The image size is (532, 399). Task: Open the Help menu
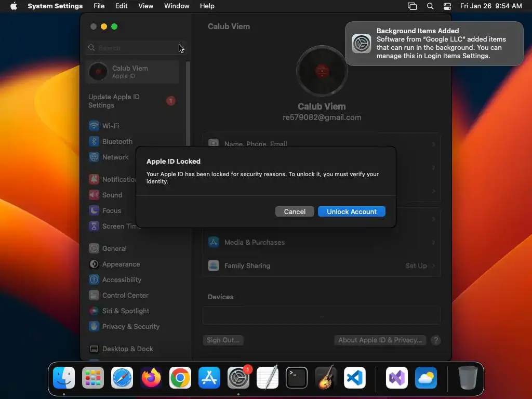[x=207, y=6]
